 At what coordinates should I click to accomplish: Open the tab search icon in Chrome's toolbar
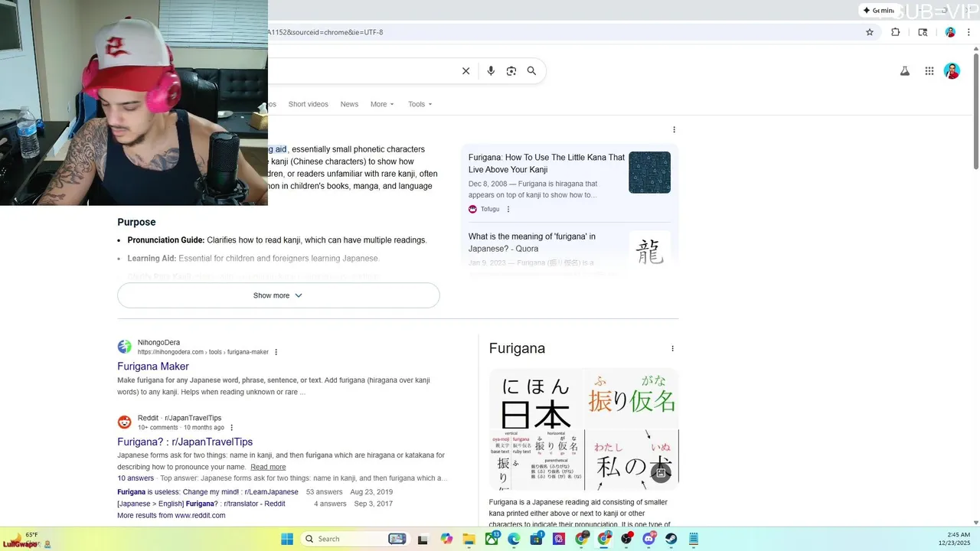pyautogui.click(x=923, y=32)
